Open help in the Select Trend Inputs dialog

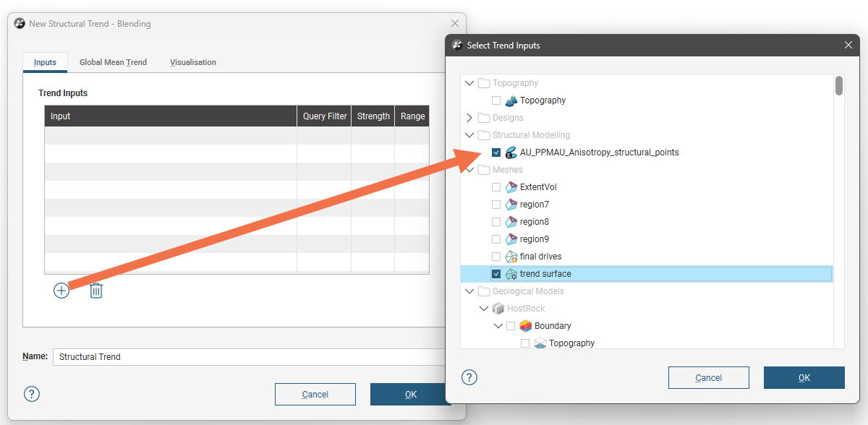click(x=469, y=377)
